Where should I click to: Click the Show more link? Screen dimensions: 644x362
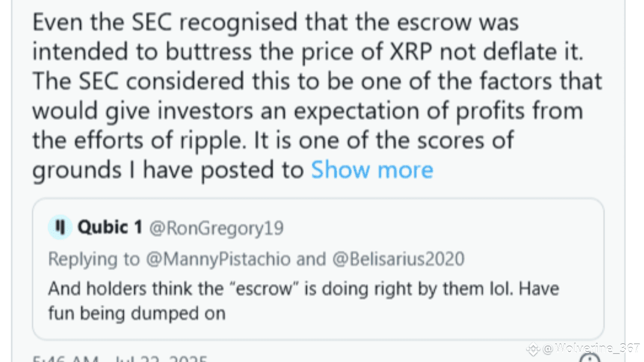tap(372, 170)
